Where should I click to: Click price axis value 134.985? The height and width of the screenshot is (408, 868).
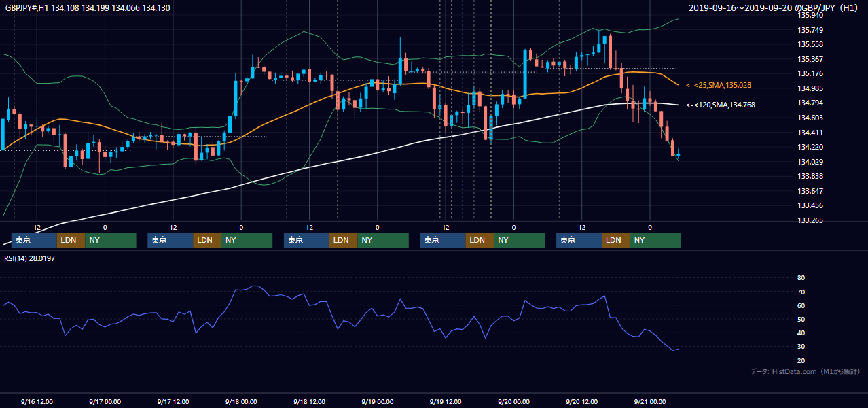(810, 88)
